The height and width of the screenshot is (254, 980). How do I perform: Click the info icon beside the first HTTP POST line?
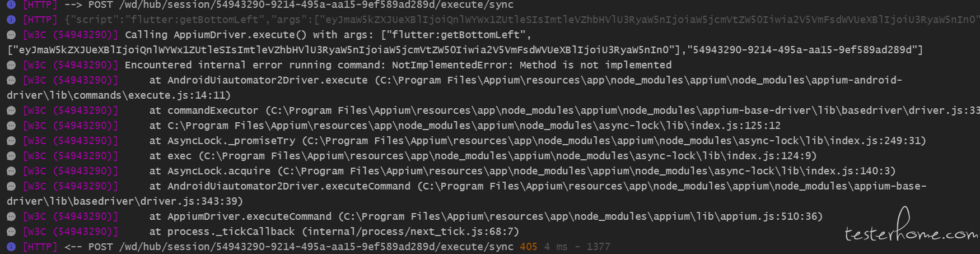(11, 4)
